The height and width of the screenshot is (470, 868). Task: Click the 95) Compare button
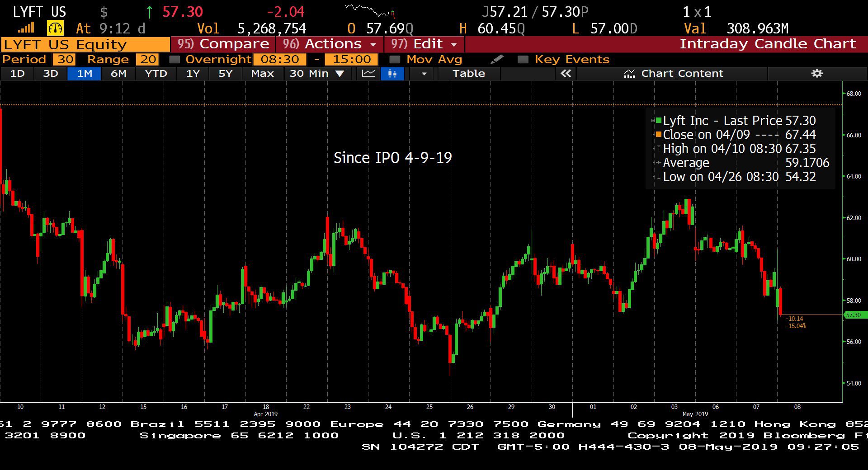(223, 44)
